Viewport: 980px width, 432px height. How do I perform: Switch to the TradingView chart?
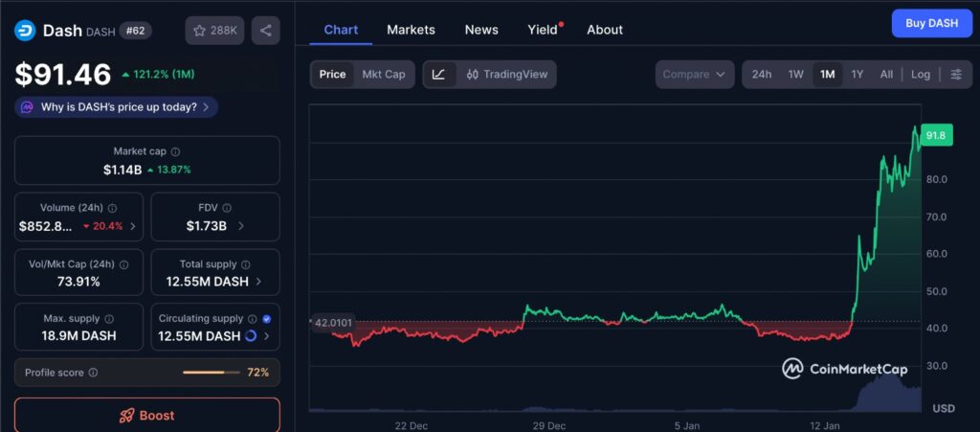coord(507,75)
